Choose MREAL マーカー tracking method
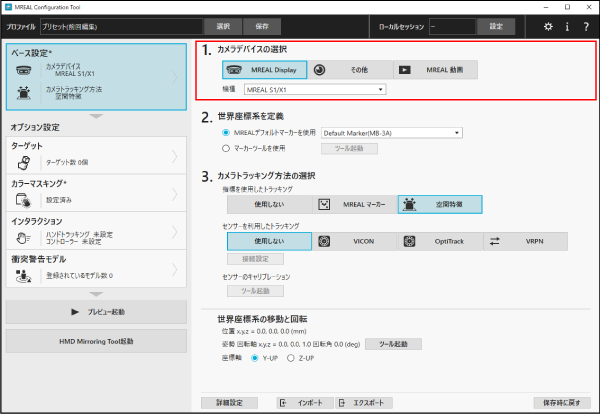Screen dimensions: 600x414 tap(355, 204)
